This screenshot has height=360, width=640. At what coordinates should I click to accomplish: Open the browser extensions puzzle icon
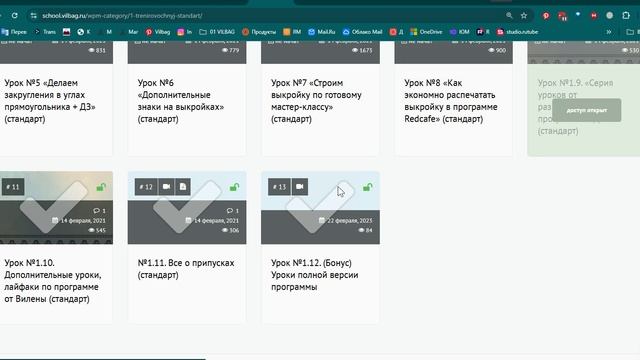click(626, 16)
